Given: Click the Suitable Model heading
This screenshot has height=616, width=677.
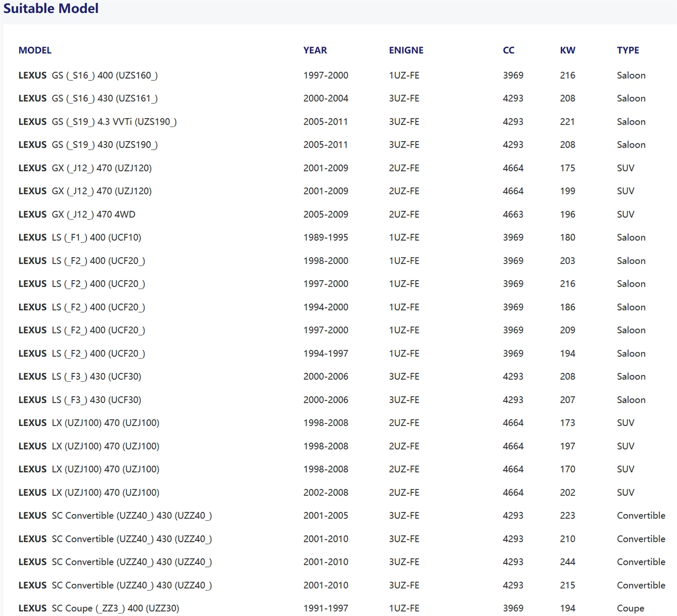Looking at the screenshot, I should click(51, 8).
